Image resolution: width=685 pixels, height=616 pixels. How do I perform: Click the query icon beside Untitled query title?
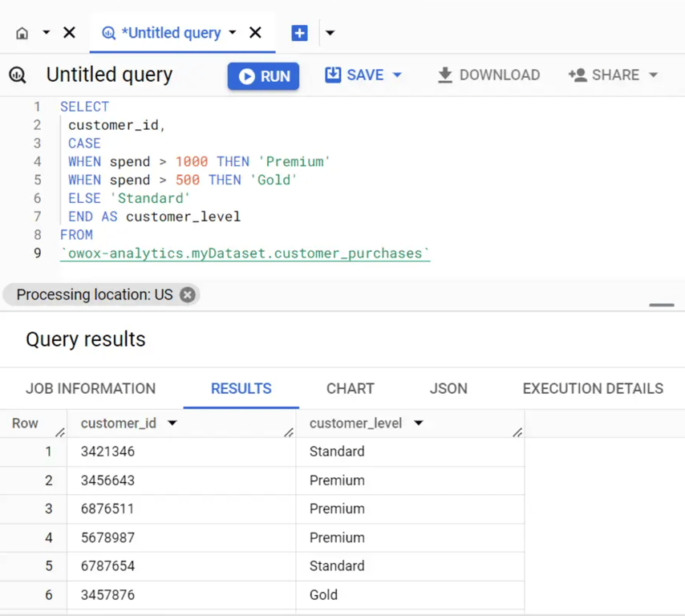pyautogui.click(x=18, y=75)
